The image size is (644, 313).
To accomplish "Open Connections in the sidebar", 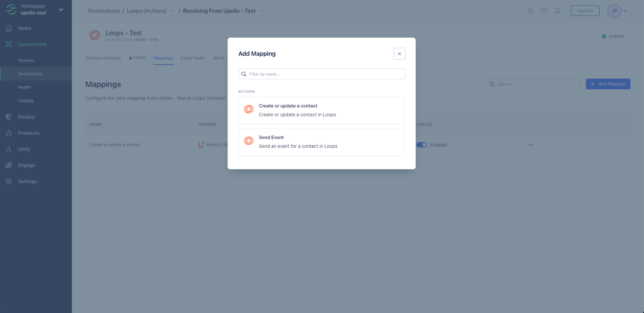I will (x=32, y=44).
